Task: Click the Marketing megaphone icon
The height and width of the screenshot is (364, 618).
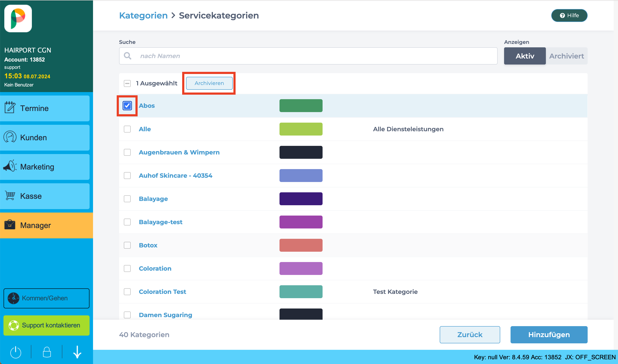Action: coord(10,166)
